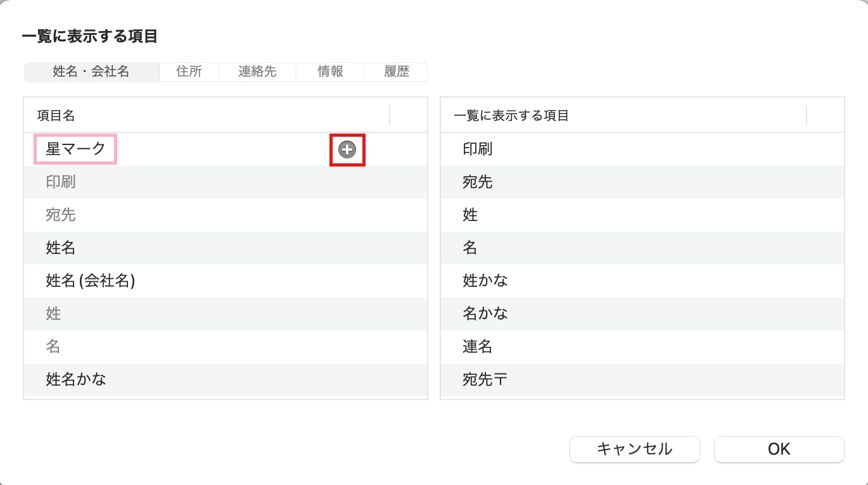
Task: Select 宛先〒 in the right list
Action: (x=642, y=380)
